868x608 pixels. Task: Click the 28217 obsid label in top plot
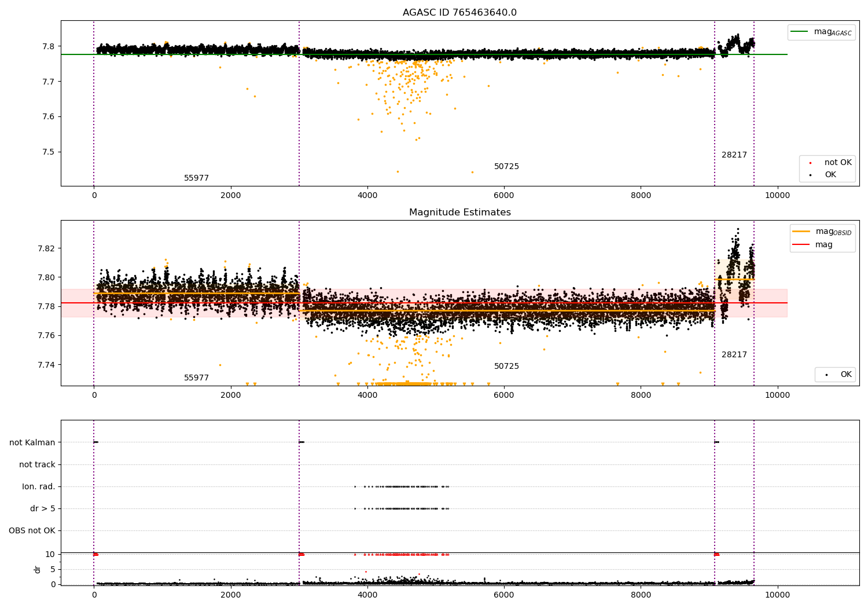coord(734,155)
